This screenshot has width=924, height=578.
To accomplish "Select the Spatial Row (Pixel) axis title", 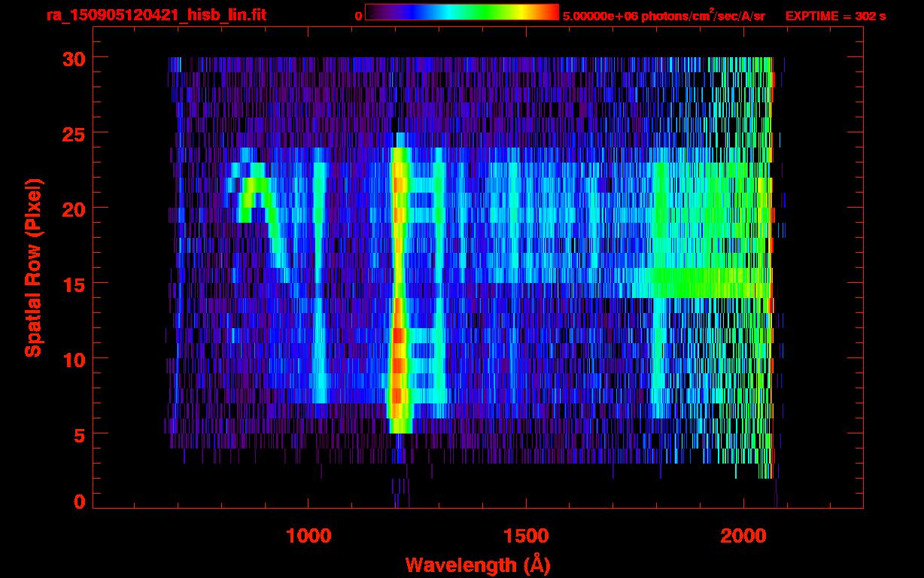I will click(x=32, y=268).
